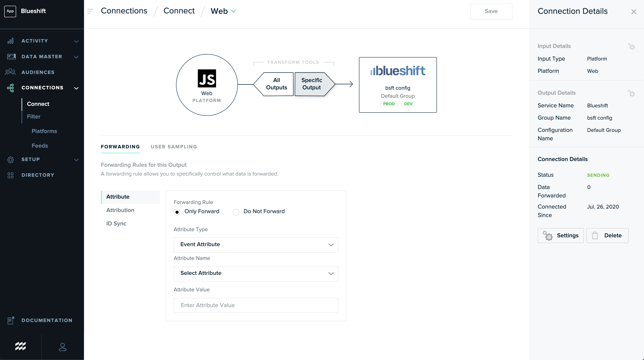Click the DEV environment badge
This screenshot has height=360, width=644.
click(x=408, y=104)
